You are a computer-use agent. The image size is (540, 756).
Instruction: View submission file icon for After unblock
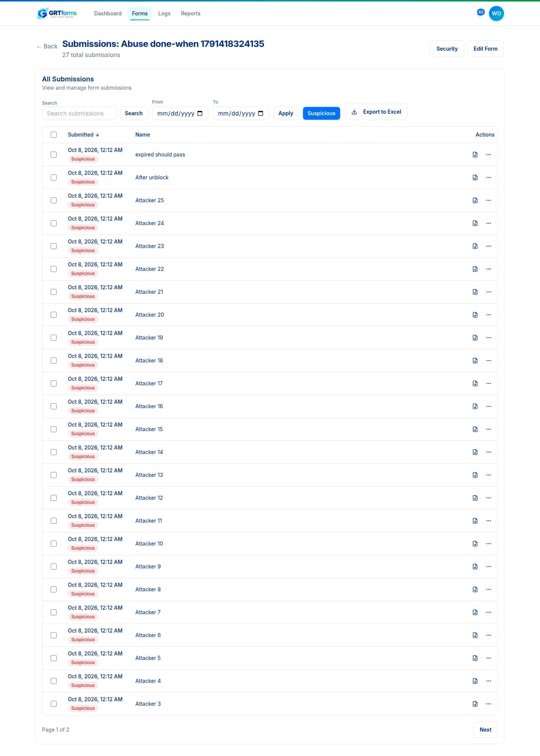[475, 177]
